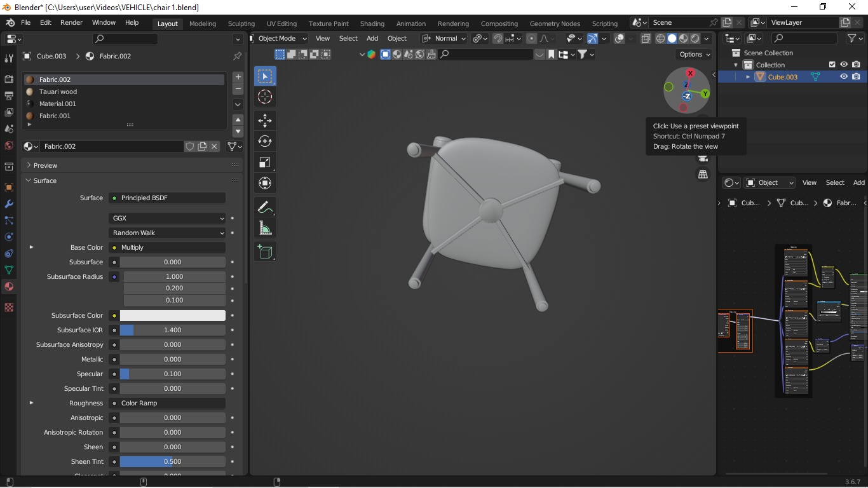
Task: Open the viewport Add menu
Action: [372, 39]
